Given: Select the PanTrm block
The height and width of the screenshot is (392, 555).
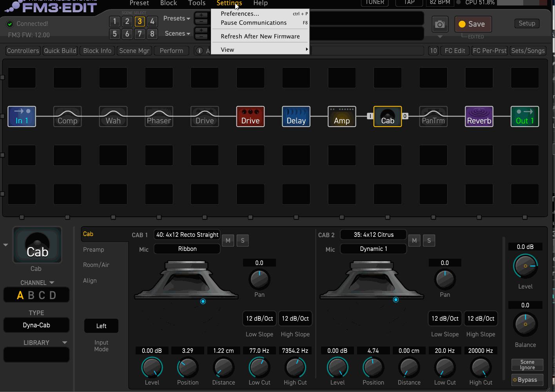Looking at the screenshot, I should pos(433,116).
